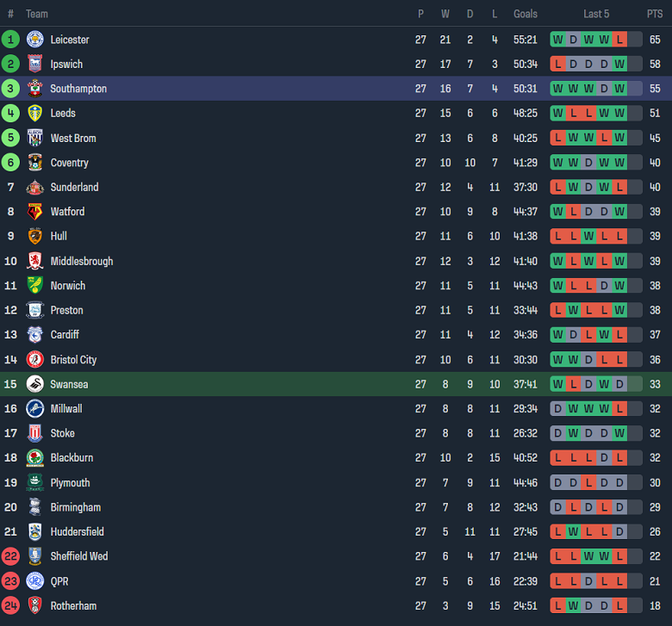The image size is (672, 626).
Task: Click the Last 5 column header
Action: coord(596,14)
